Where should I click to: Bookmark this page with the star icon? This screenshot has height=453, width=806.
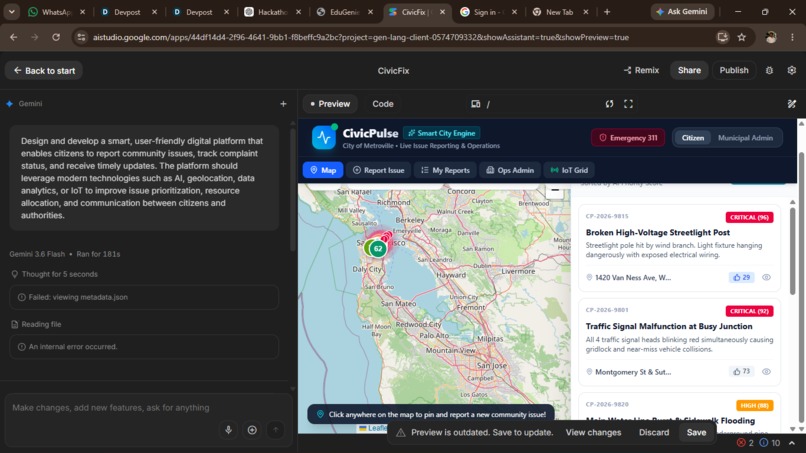[x=741, y=37]
